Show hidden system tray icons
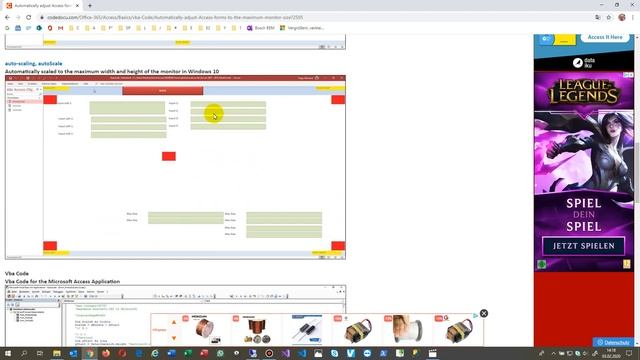 [x=553, y=353]
